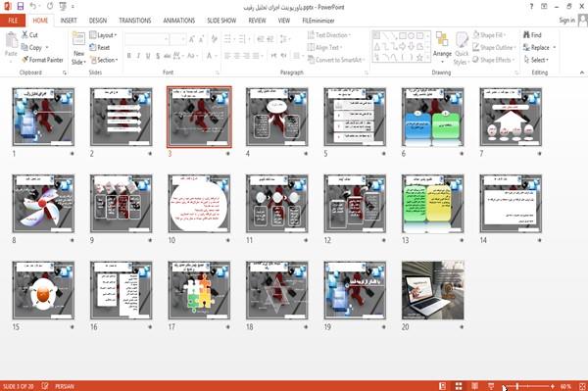Open the Font dialog launcher

218,73
